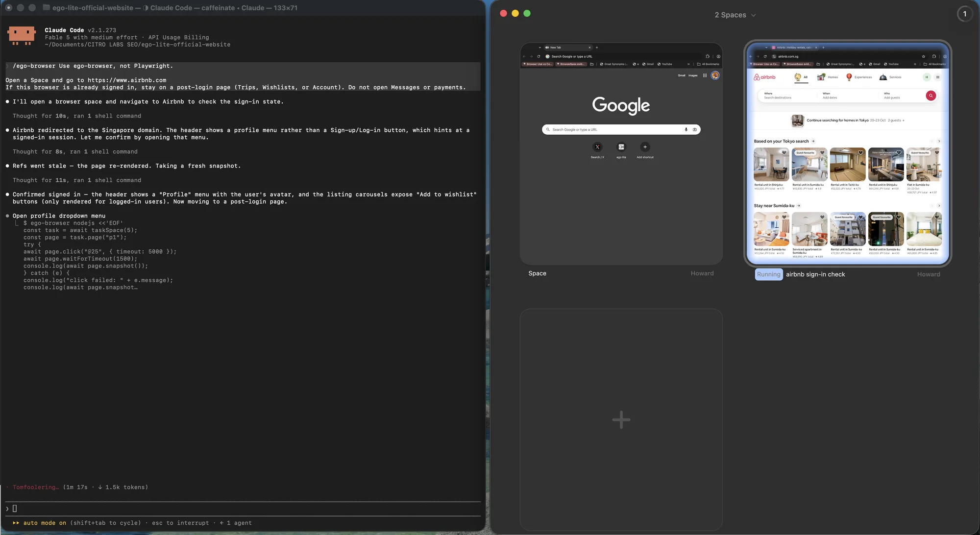Select the Experiences tab in Airbnb preview
980x535 pixels.
(859, 77)
